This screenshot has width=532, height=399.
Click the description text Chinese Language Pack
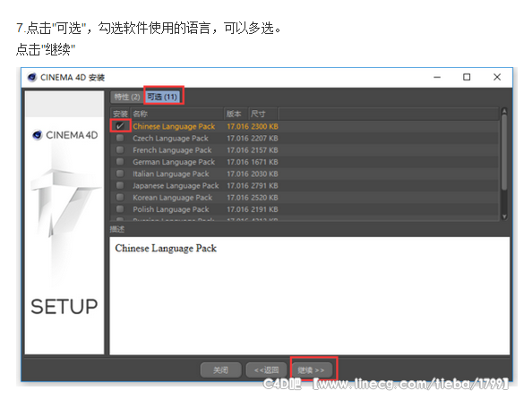coord(166,249)
